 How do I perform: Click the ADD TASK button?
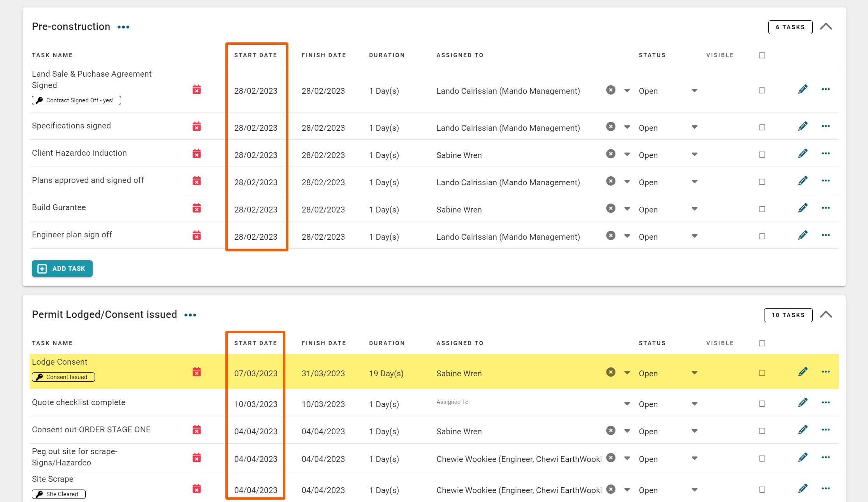pos(62,269)
